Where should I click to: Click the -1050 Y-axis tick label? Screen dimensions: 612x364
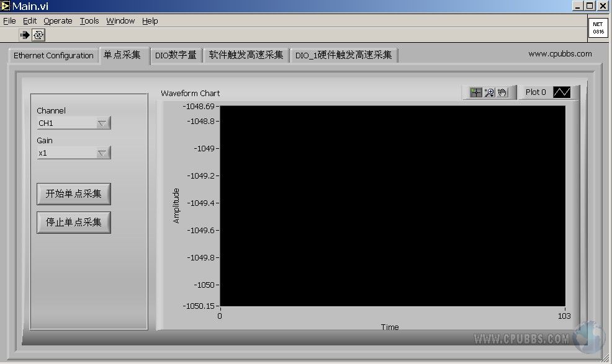[204, 285]
